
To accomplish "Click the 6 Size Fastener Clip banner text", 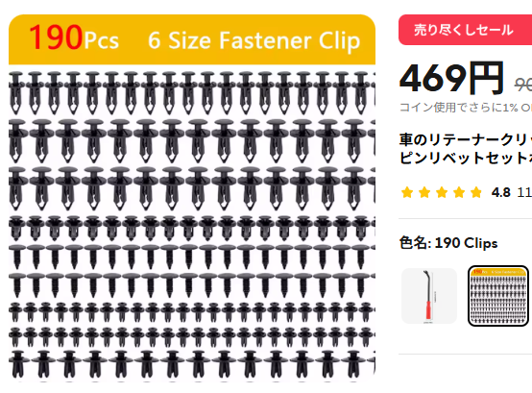I will 254,40.
